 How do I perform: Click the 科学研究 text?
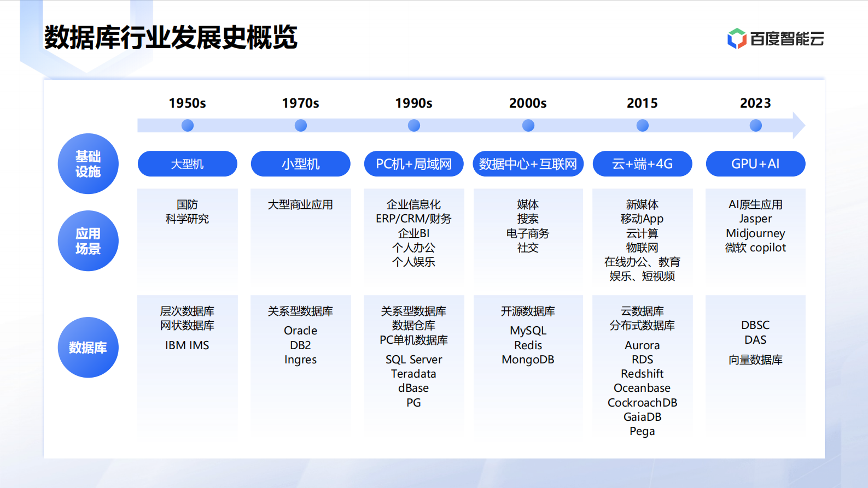click(188, 219)
